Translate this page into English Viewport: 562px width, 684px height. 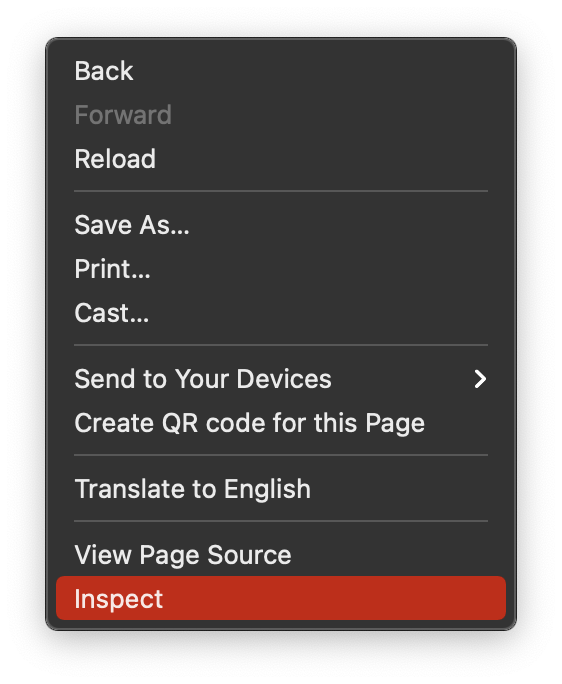pos(281,489)
